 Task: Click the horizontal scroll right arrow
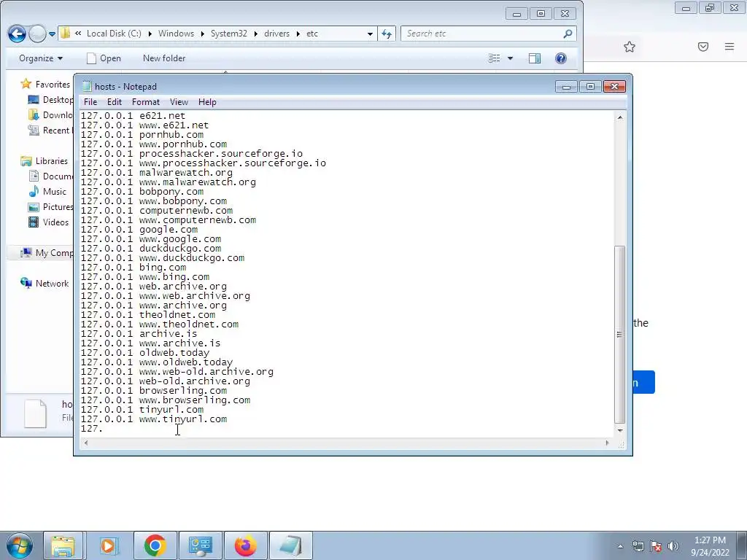click(607, 443)
